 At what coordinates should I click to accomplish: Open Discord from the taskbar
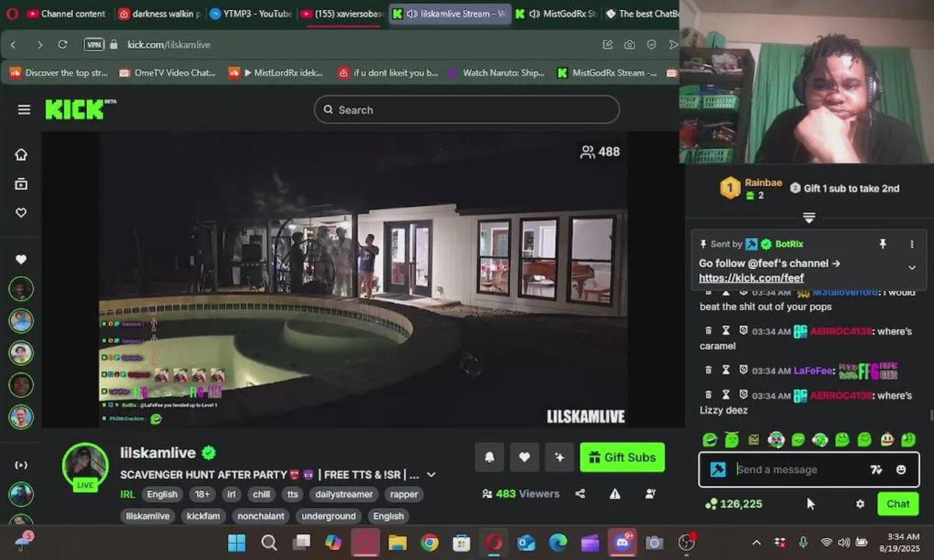click(x=622, y=542)
